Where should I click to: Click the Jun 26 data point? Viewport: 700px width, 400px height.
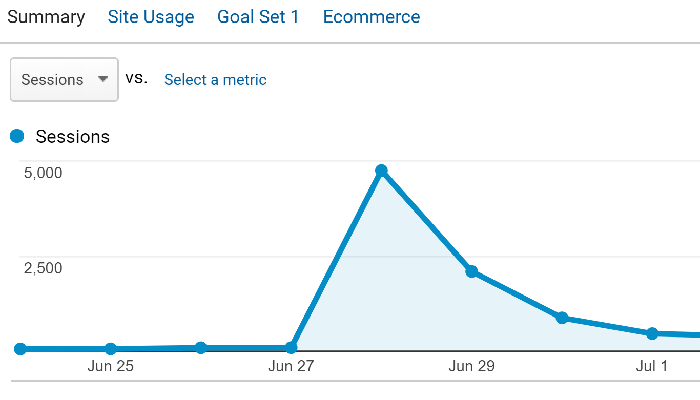tap(201, 348)
